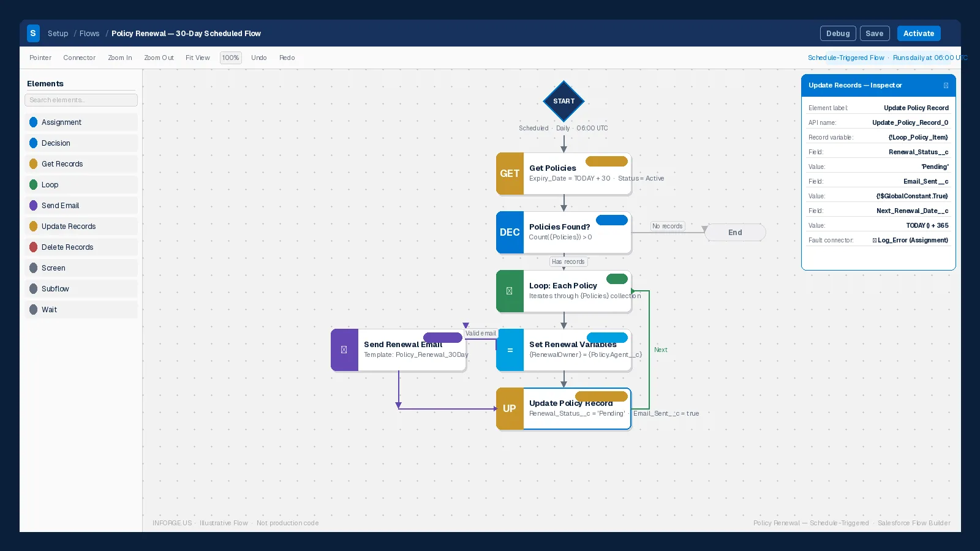Pick the Delete Records palette element
Viewport: 980px width, 551px height.
[x=81, y=247]
